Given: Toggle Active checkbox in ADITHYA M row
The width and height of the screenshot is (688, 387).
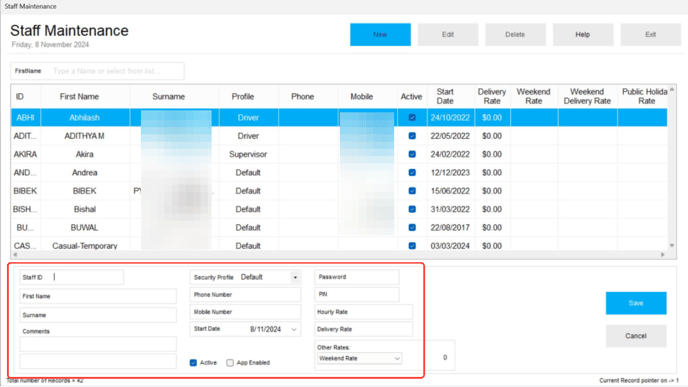Looking at the screenshot, I should (412, 136).
